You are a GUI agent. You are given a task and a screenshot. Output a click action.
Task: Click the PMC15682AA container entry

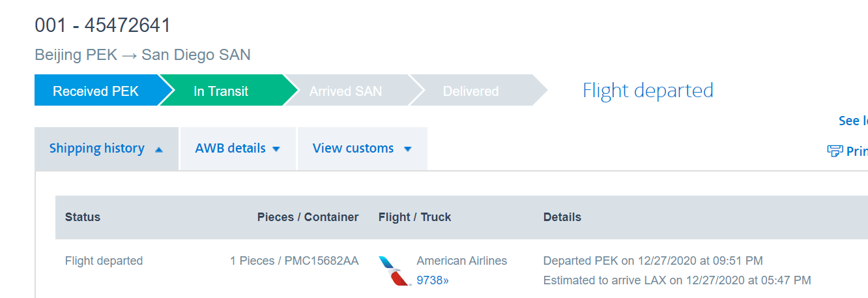pos(320,261)
